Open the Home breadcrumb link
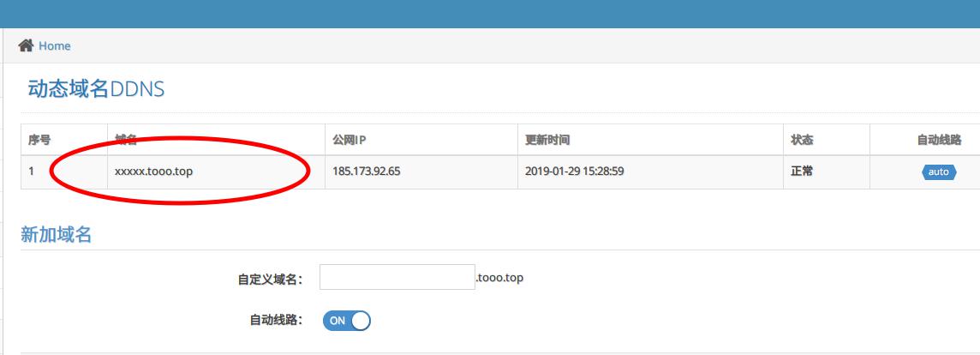 point(54,45)
